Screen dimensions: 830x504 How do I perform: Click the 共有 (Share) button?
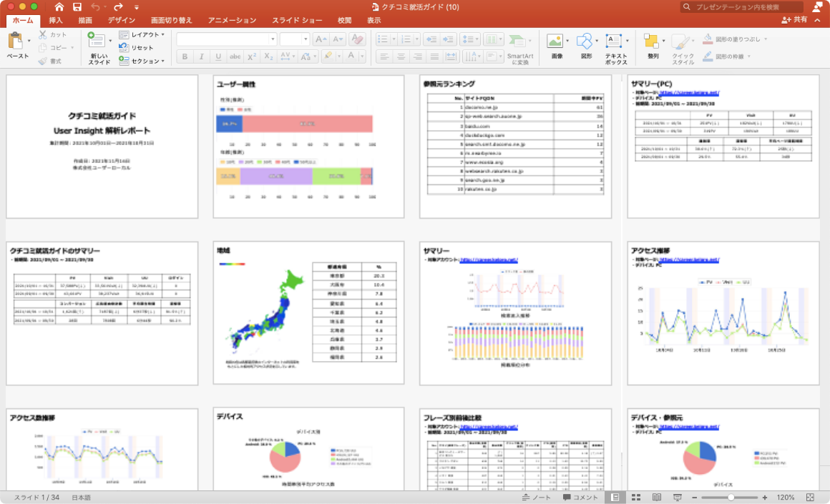tap(794, 20)
